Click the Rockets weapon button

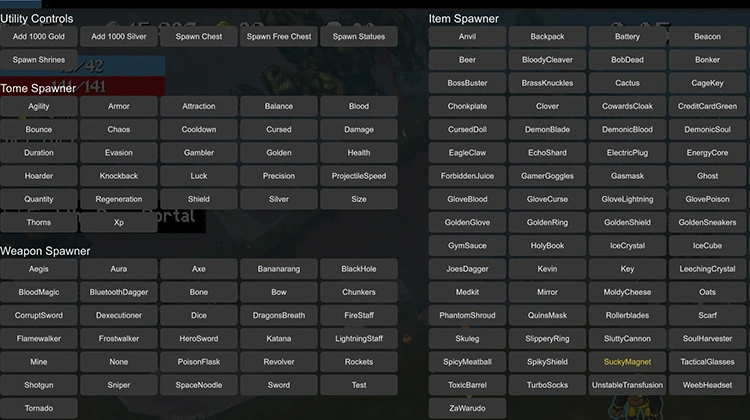(359, 362)
